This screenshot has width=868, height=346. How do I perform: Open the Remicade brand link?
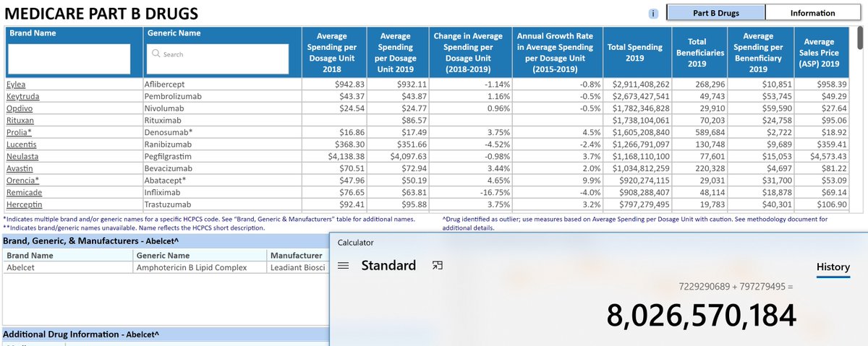coord(24,193)
